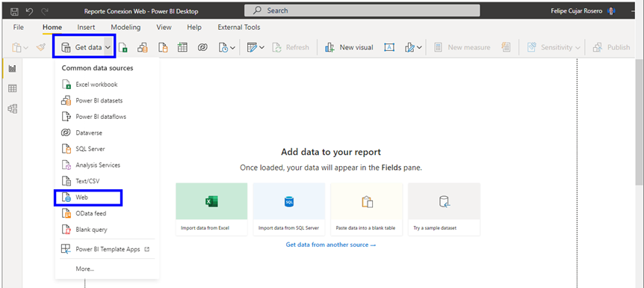Open Report view from left sidebar
644x288 pixels.
tap(12, 68)
